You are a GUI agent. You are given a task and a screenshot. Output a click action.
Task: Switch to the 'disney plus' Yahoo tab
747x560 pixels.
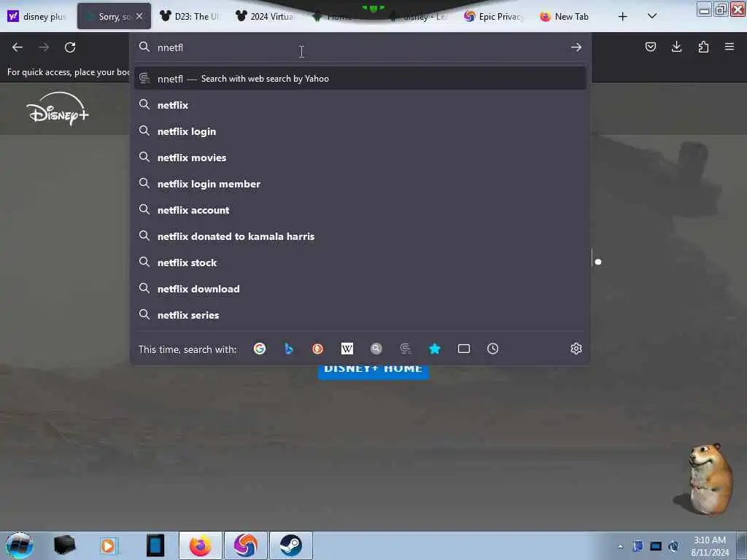37,16
